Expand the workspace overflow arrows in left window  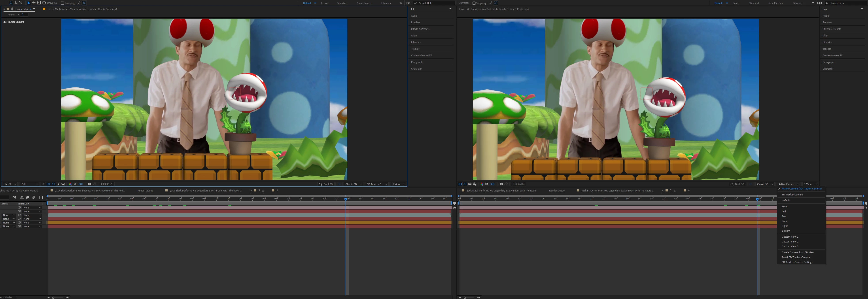point(401,3)
